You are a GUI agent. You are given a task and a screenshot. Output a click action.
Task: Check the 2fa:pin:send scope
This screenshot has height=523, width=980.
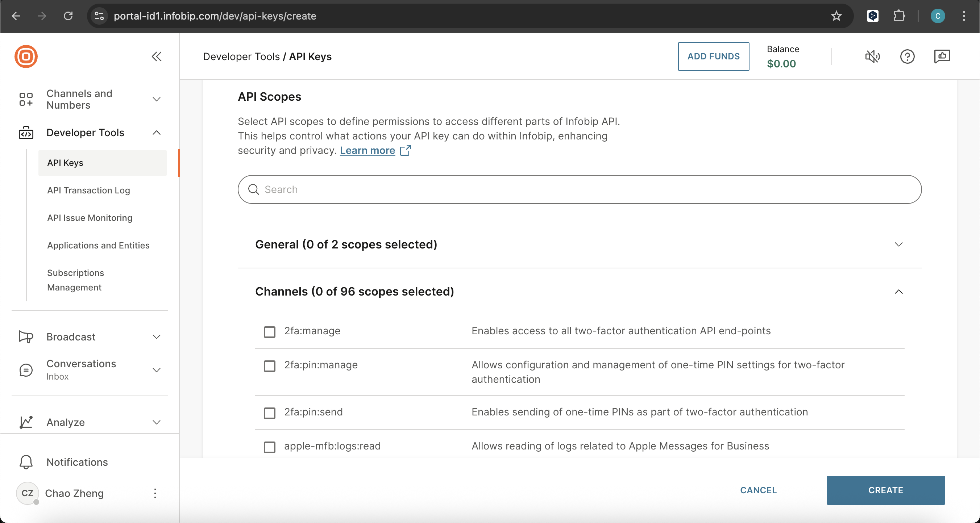(x=269, y=413)
